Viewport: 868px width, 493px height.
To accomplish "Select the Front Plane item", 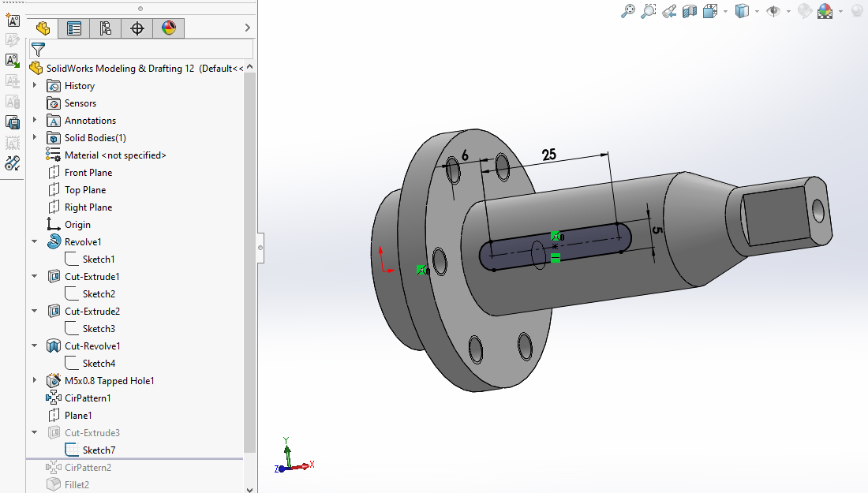I will tap(88, 173).
